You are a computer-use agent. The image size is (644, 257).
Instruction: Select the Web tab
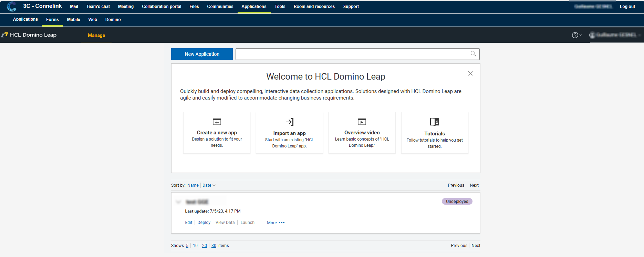coord(93,20)
